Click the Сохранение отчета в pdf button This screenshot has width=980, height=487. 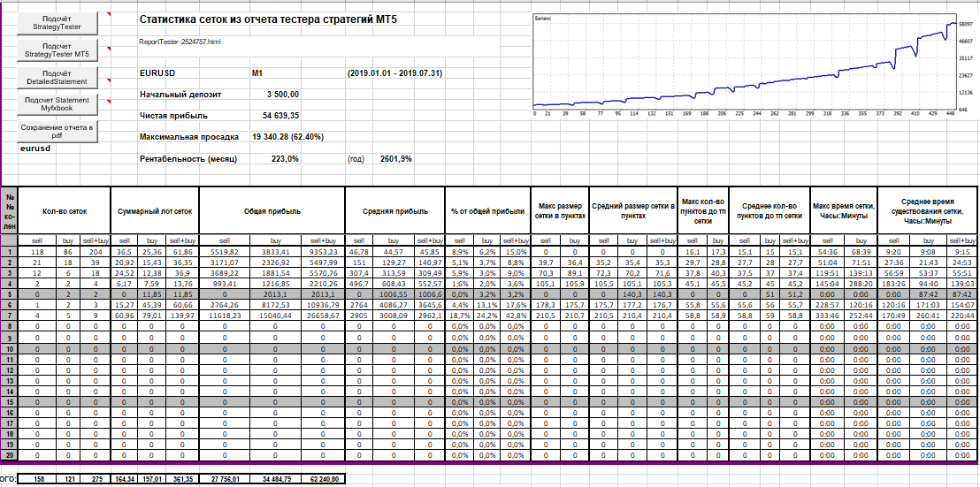[x=57, y=132]
